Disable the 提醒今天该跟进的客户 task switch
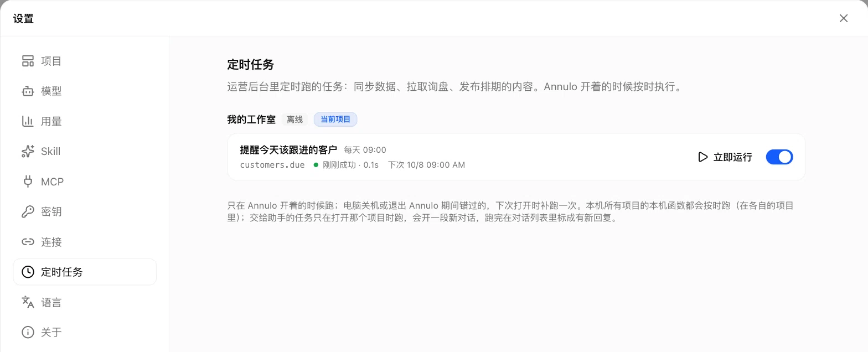The image size is (868, 352). (x=779, y=157)
